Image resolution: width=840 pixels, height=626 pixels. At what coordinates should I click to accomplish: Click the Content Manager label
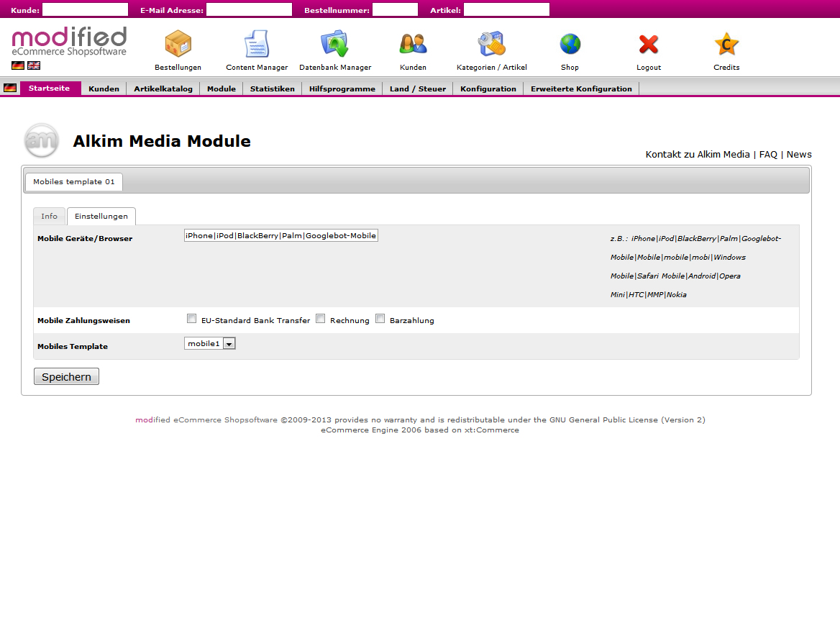click(257, 68)
